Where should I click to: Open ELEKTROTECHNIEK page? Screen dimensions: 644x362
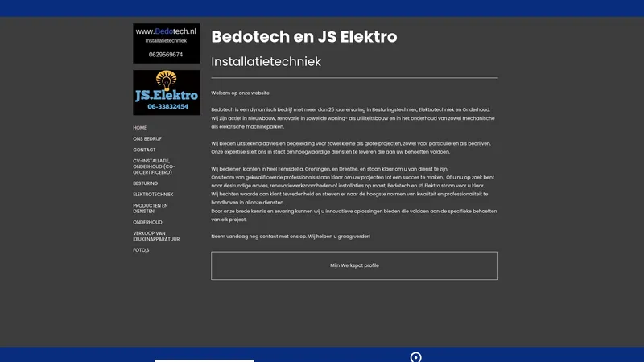point(153,195)
